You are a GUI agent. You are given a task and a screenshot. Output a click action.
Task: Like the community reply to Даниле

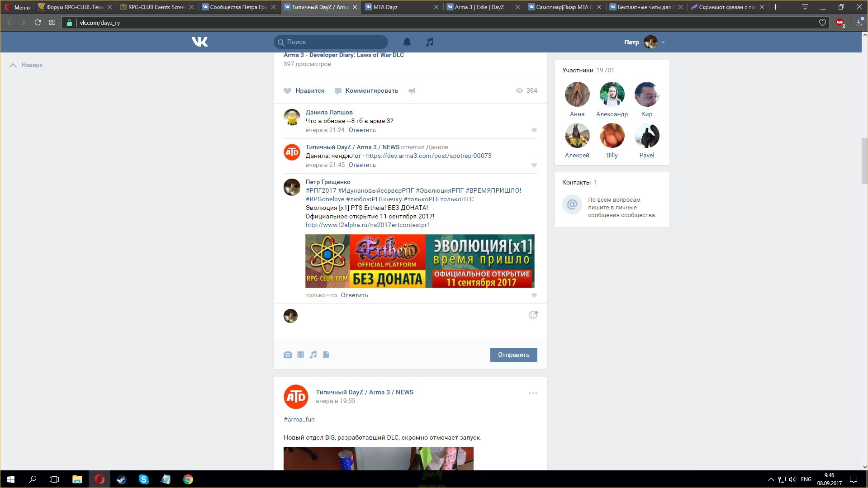pos(534,165)
